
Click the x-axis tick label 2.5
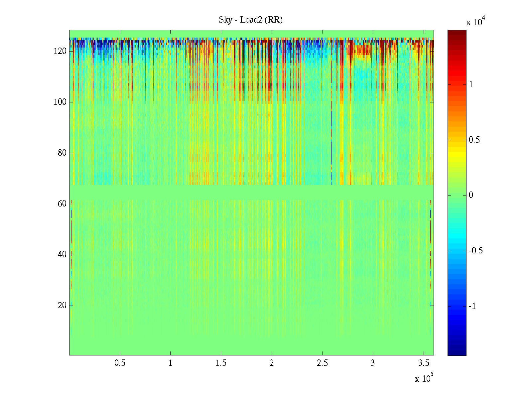coord(322,363)
